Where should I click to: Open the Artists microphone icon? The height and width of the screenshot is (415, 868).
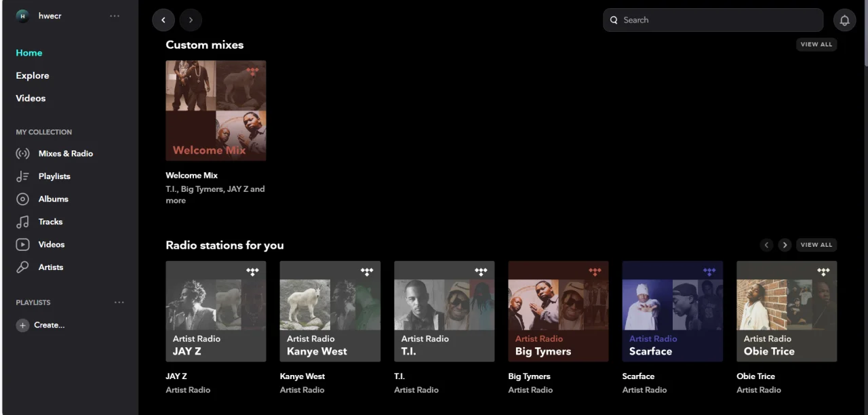click(x=22, y=267)
